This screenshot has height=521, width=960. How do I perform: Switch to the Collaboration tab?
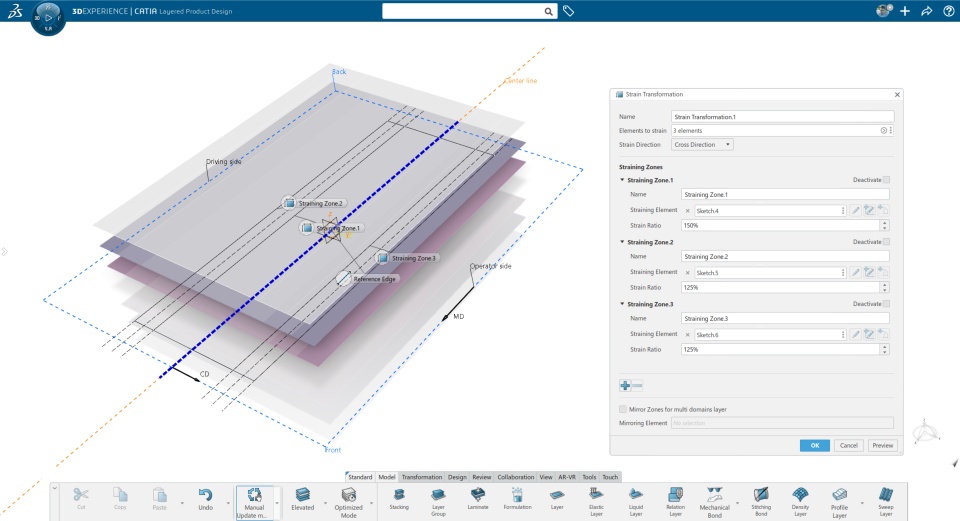[516, 477]
